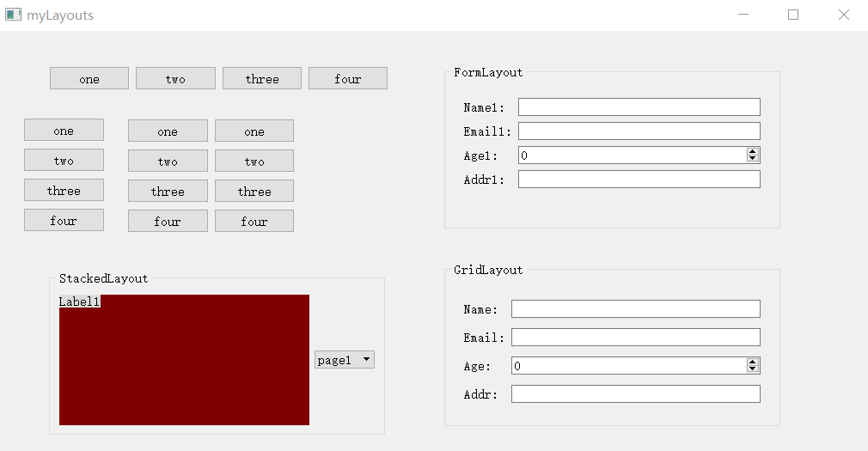The height and width of the screenshot is (451, 868).
Task: Click 'two' in the middle button column
Action: (168, 161)
